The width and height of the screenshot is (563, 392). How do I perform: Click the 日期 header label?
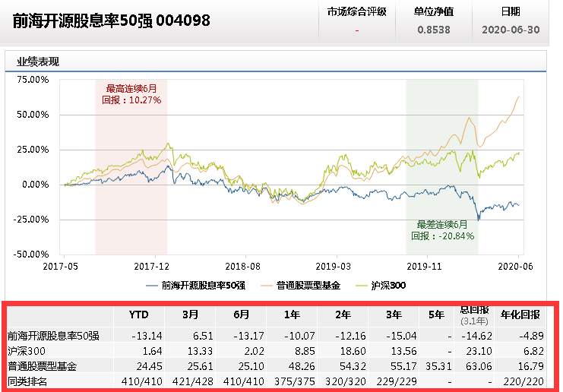pos(511,12)
